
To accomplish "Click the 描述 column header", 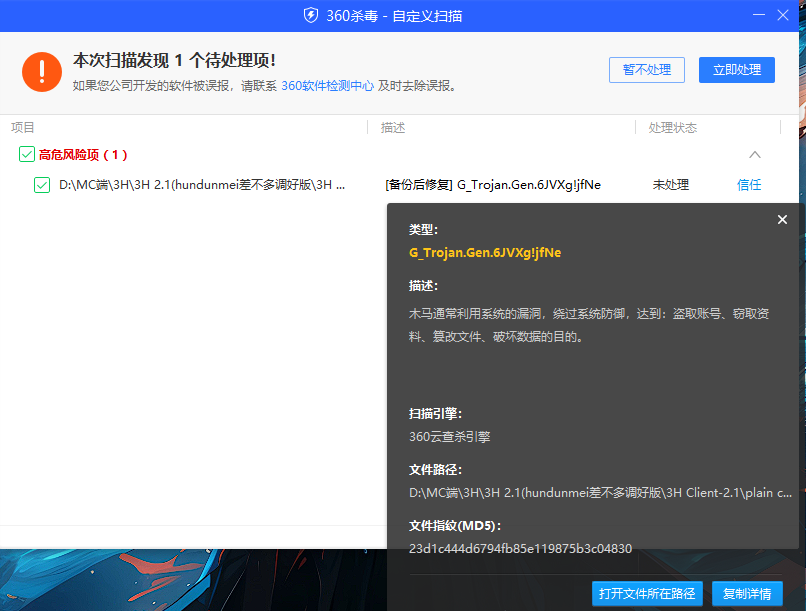I will [393, 127].
